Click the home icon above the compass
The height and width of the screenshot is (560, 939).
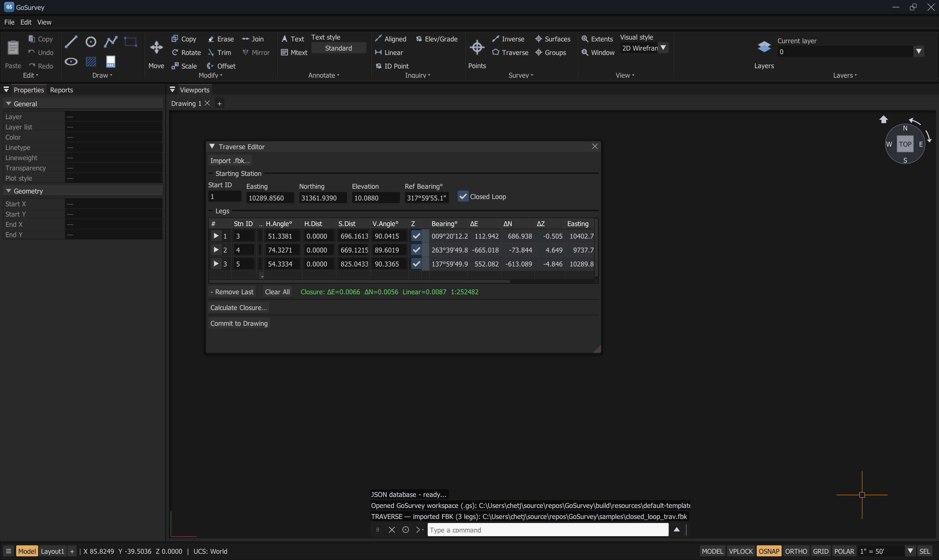pyautogui.click(x=883, y=119)
